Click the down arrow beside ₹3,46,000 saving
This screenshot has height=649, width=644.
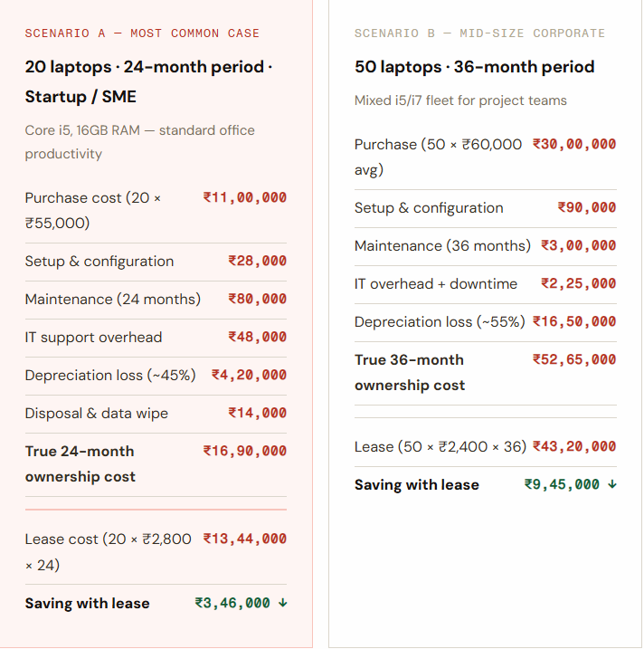click(283, 603)
